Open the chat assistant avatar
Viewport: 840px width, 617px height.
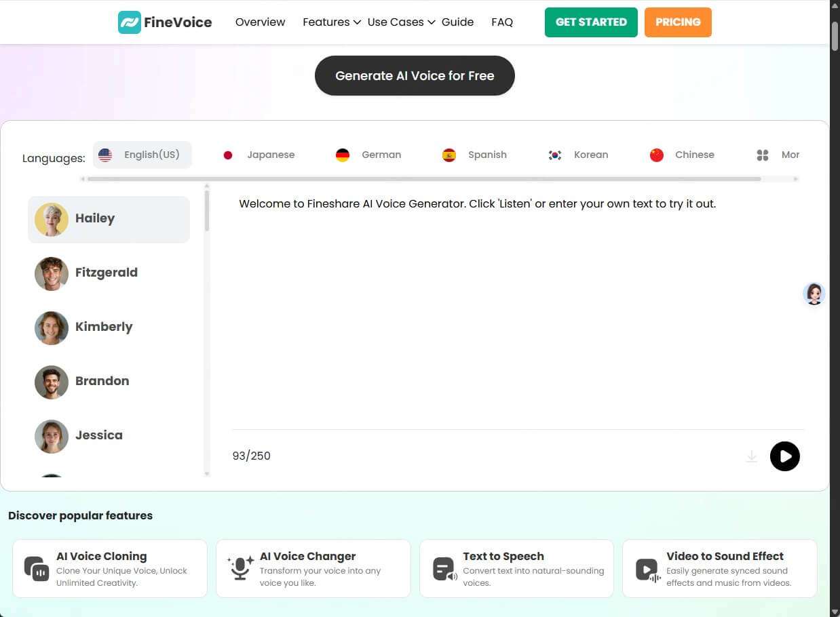click(x=814, y=294)
